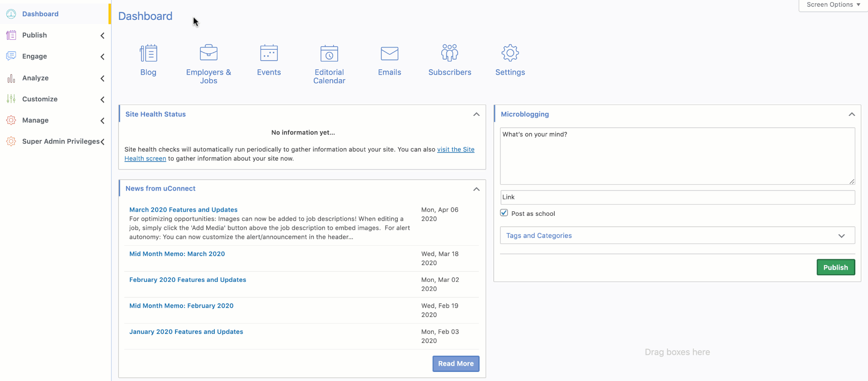This screenshot has height=381, width=868.
Task: Open the Events calendar icon
Action: click(x=269, y=53)
